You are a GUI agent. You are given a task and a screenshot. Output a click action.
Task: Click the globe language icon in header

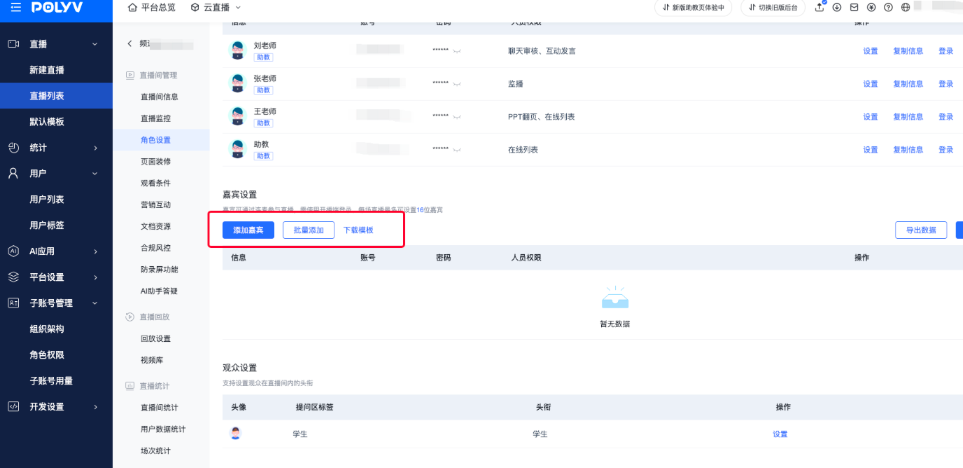tap(905, 7)
